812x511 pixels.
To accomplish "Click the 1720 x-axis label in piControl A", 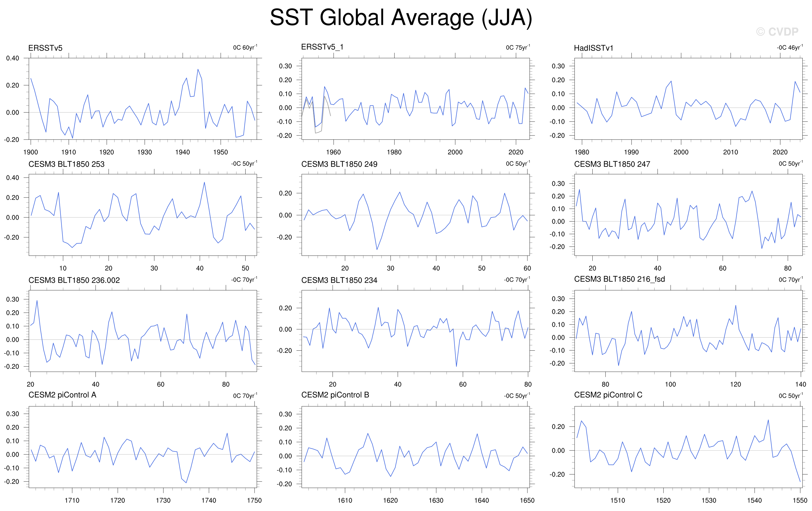I will 117,501.
